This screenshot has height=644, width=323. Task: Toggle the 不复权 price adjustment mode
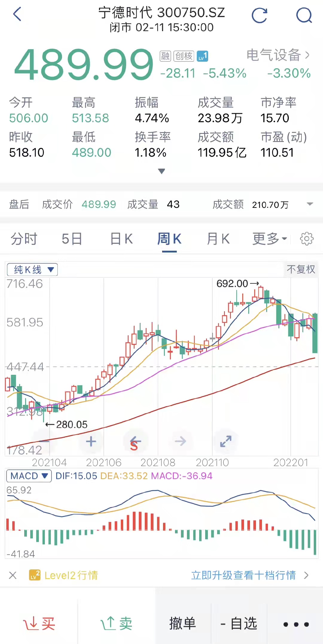pyautogui.click(x=301, y=269)
